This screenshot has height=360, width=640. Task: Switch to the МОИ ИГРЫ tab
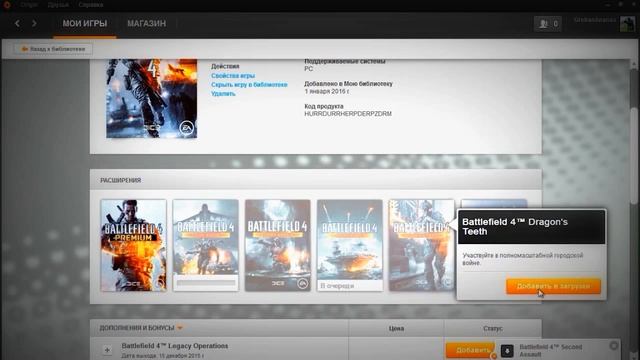[85, 24]
